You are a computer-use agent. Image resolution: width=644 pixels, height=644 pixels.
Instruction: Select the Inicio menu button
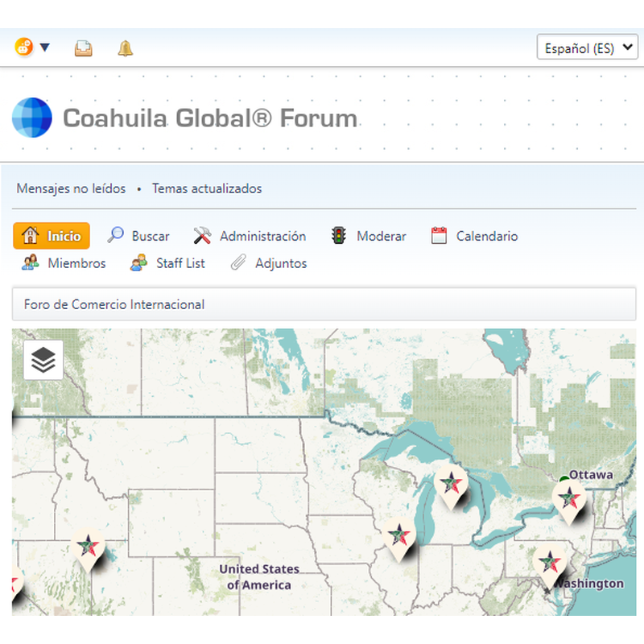pyautogui.click(x=52, y=236)
